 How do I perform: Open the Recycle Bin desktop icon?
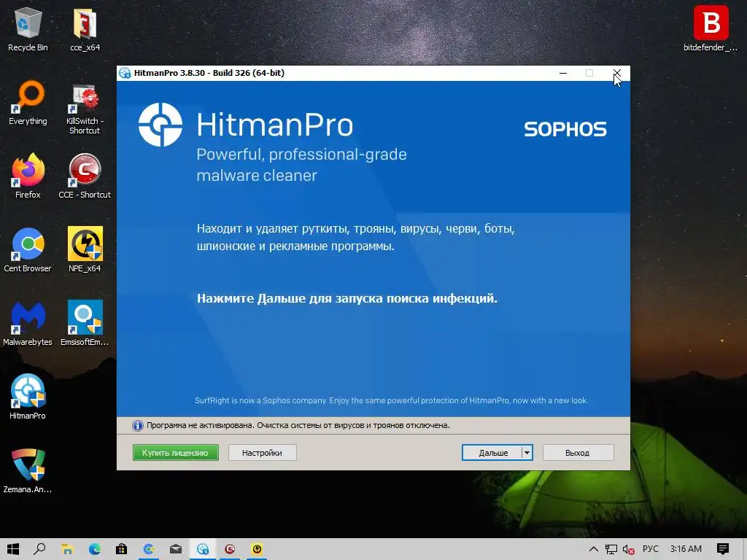[28, 29]
